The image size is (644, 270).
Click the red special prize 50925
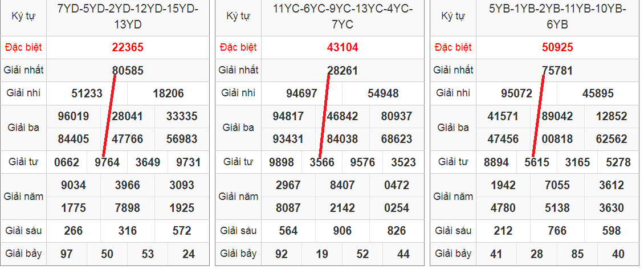pyautogui.click(x=557, y=48)
